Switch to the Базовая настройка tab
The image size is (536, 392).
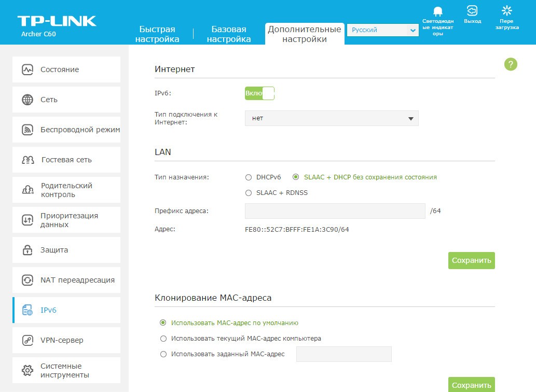click(229, 34)
